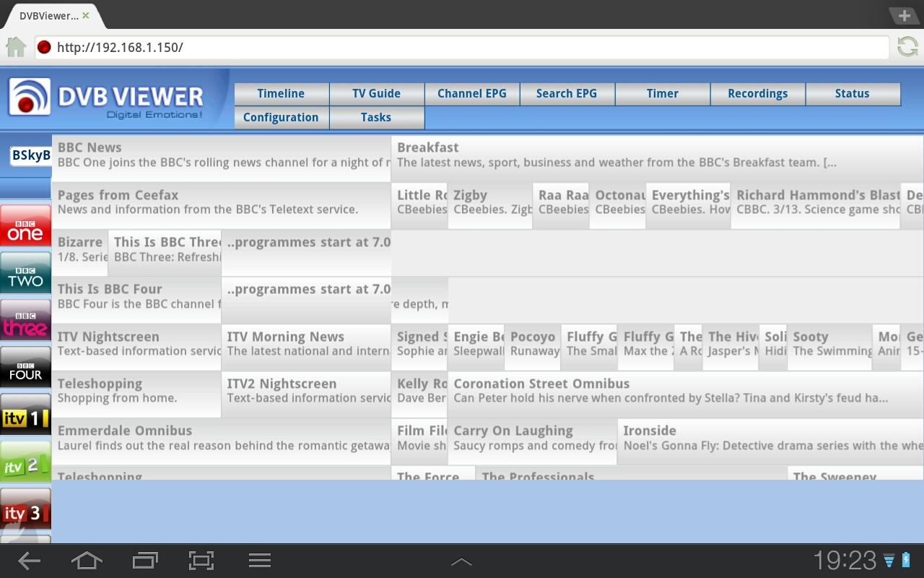The image size is (924, 578).
Task: Select Carry On Laughing entry
Action: [533, 441]
